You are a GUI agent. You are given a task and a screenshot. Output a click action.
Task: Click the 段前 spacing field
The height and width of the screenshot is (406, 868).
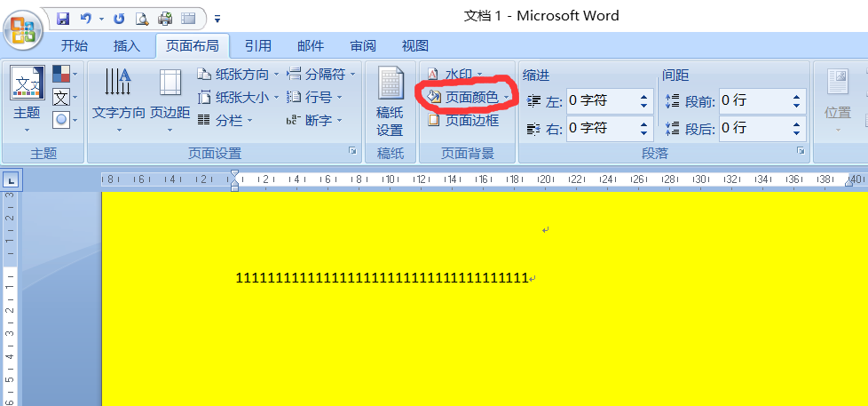[754, 100]
